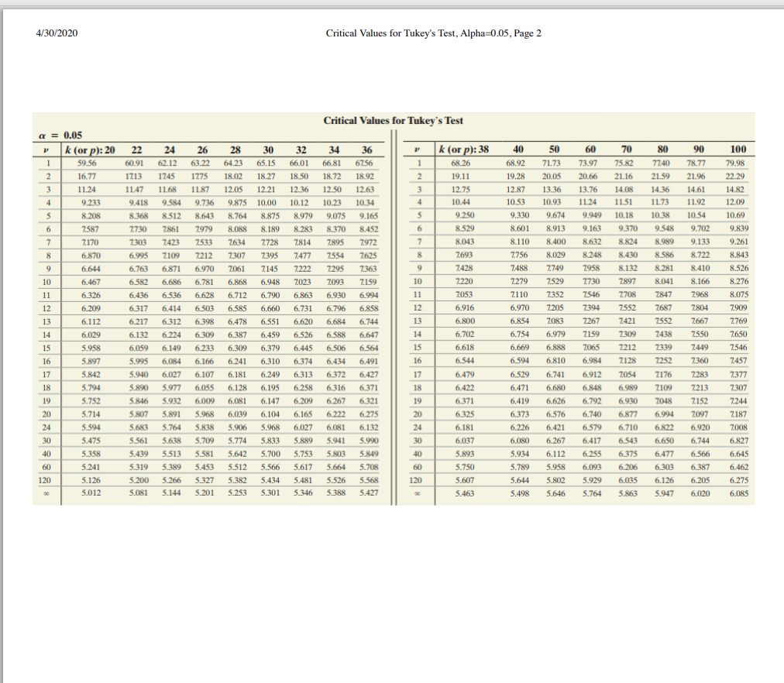Select column header 26

pyautogui.click(x=202, y=150)
